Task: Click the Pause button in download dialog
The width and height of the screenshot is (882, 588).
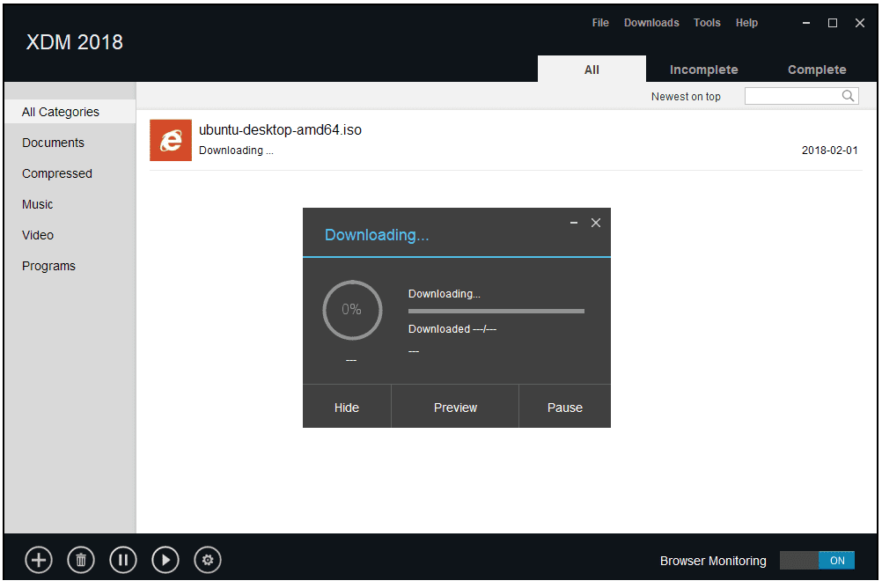Action: pos(564,408)
